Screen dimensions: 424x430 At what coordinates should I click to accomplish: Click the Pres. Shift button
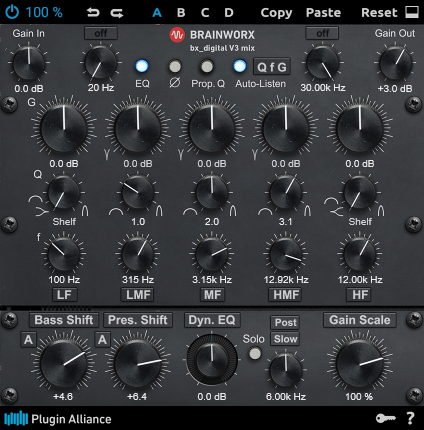coord(138,320)
